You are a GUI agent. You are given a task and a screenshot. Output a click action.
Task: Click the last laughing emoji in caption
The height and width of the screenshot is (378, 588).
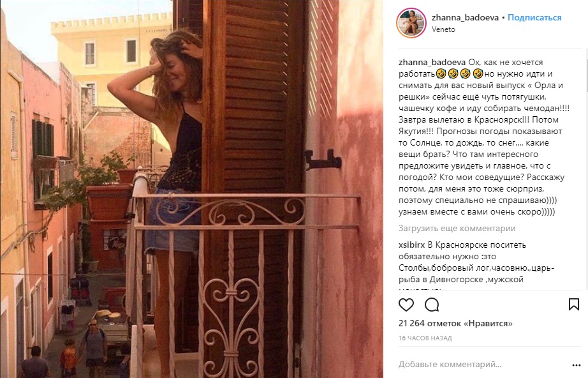tap(478, 73)
